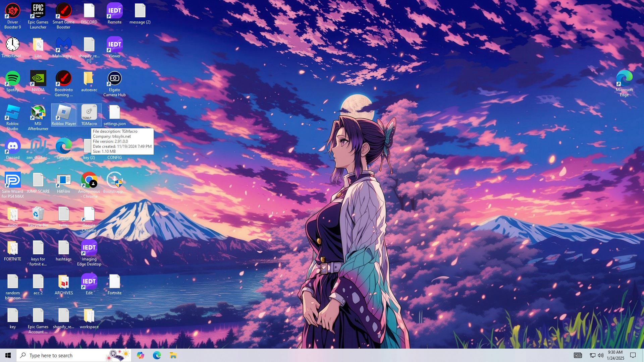Open File Explorer from the taskbar
Screen dimensions: 644x362
pyautogui.click(x=173, y=355)
